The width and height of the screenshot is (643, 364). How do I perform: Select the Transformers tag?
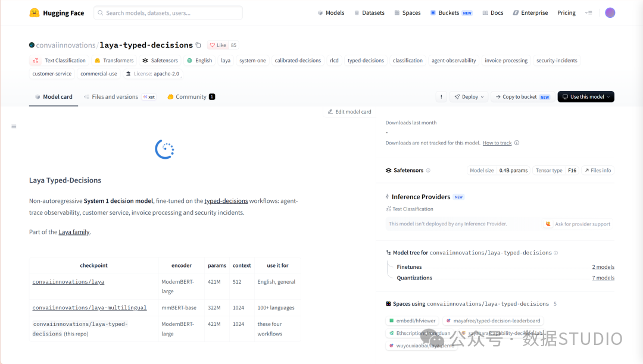tap(114, 61)
